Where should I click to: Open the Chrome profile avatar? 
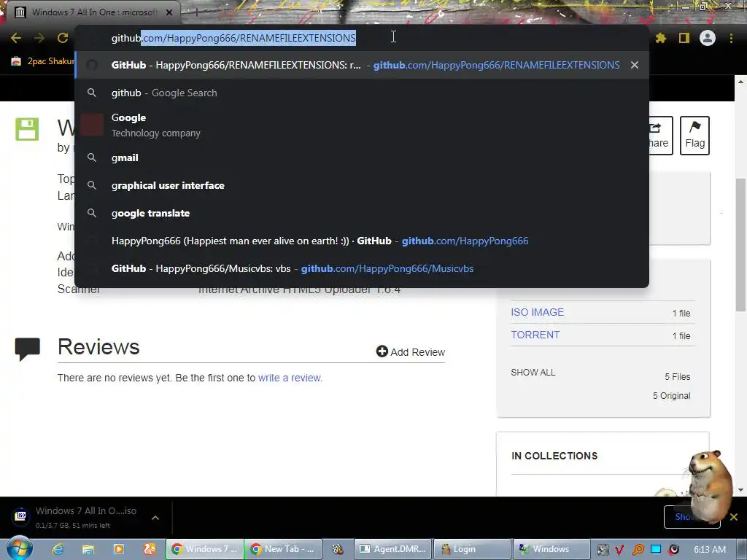(708, 38)
